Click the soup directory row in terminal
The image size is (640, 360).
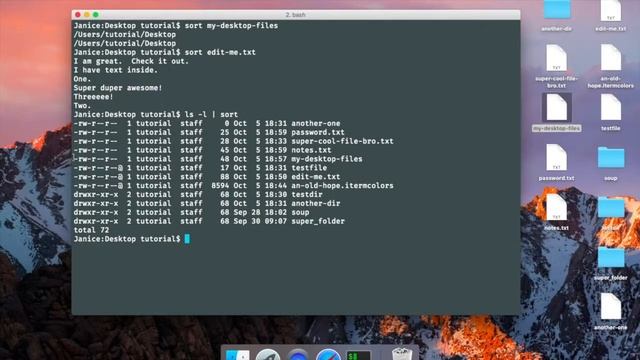point(191,213)
